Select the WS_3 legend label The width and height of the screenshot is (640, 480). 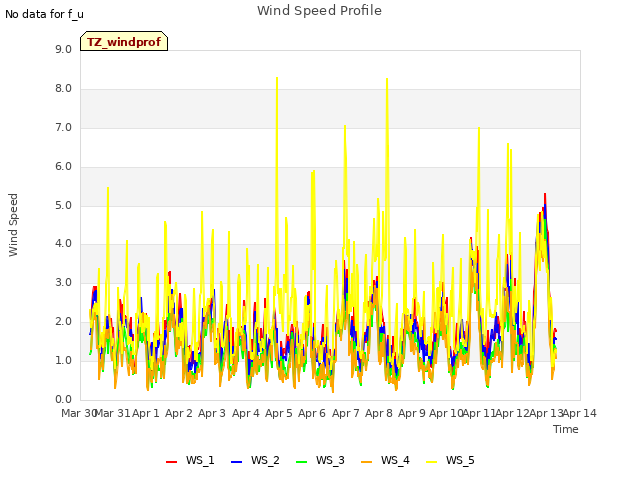pos(330,460)
